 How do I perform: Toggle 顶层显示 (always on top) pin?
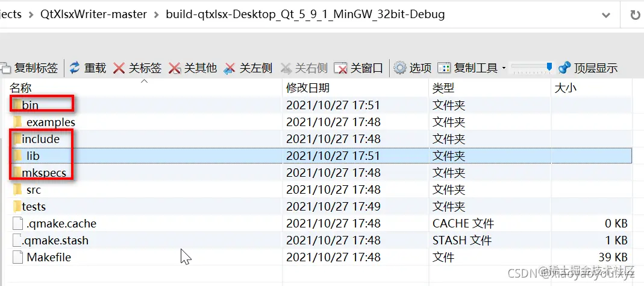(588, 68)
